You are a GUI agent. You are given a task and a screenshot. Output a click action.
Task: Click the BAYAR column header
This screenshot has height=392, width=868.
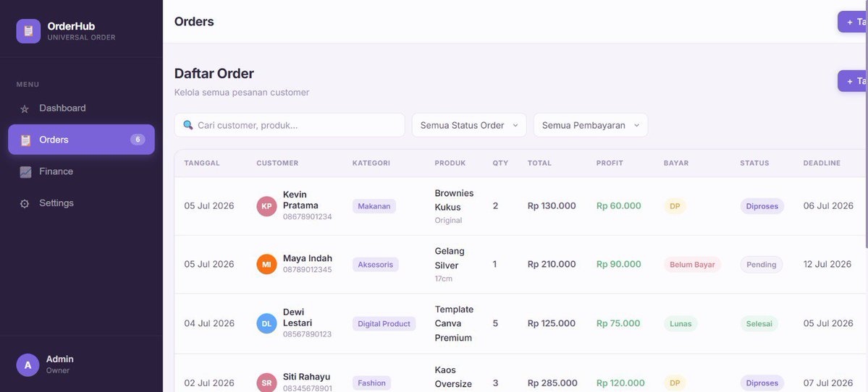coord(676,163)
